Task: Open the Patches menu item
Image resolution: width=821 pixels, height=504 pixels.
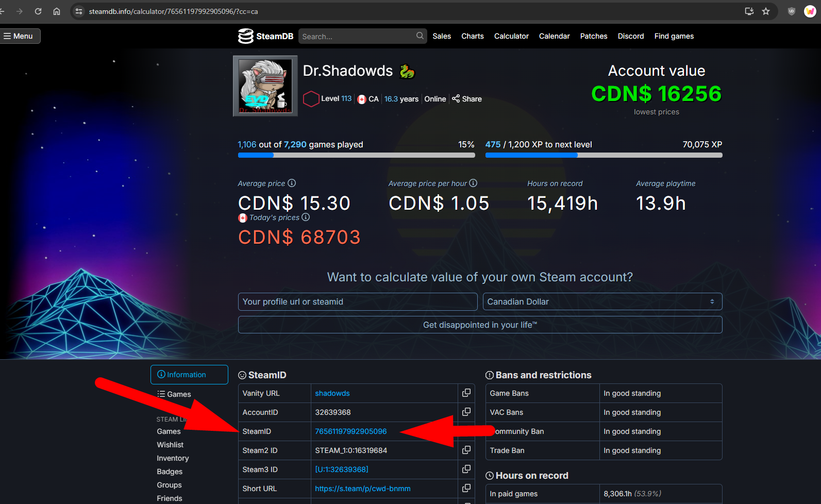Action: 594,36
